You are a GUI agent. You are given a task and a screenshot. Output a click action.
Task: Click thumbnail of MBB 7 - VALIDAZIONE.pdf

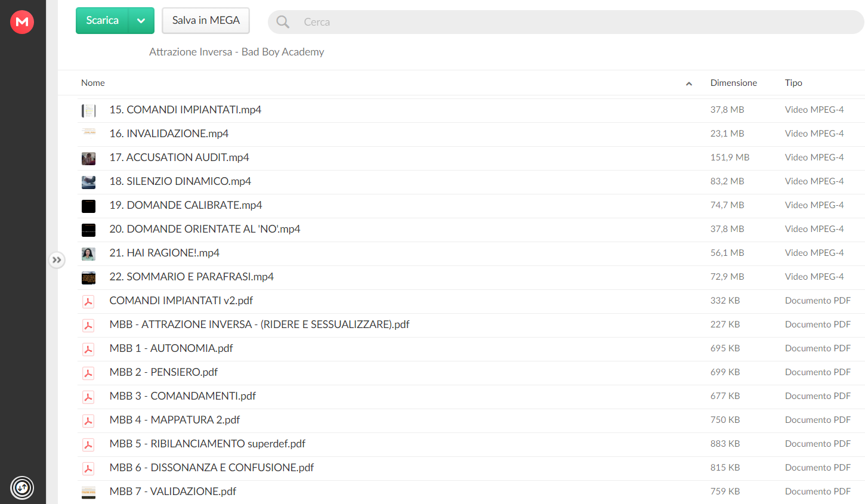[x=88, y=492]
